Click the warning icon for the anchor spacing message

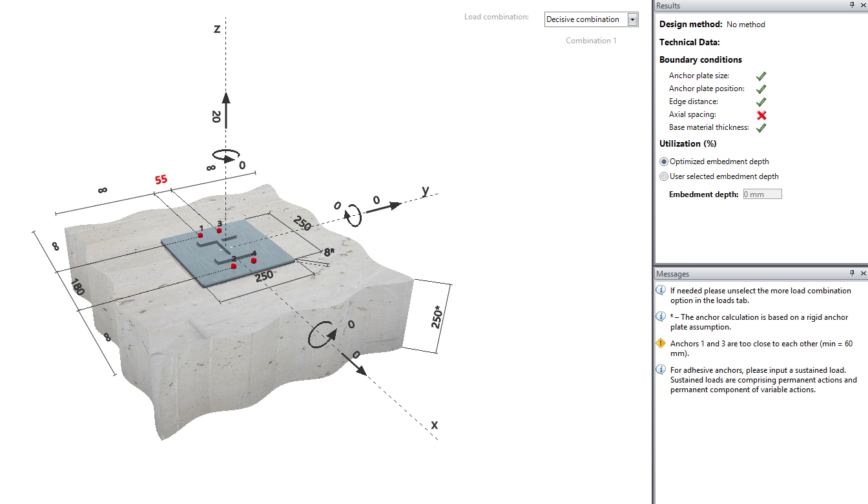point(661,343)
